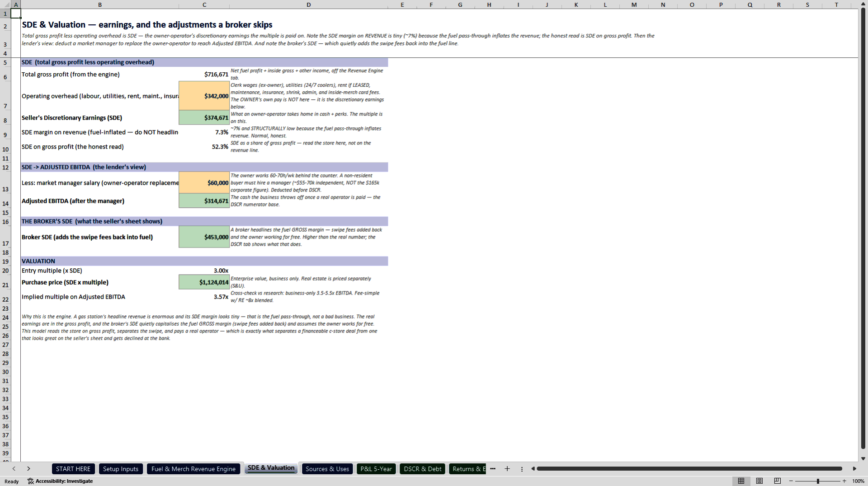
Task: Zoom in with the plus button
Action: coord(844,481)
